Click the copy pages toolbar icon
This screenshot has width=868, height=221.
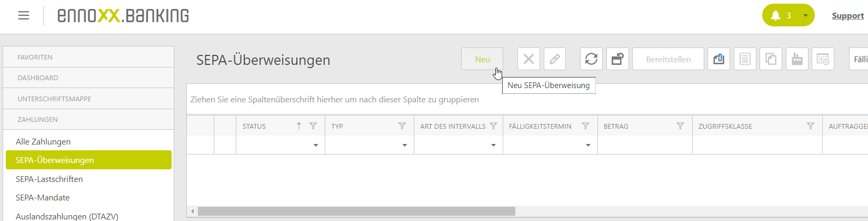(x=771, y=59)
